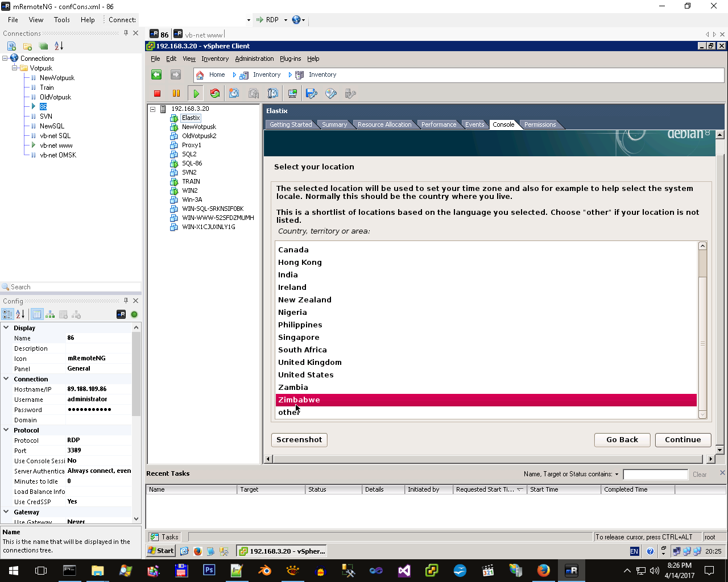Screen dimensions: 728x582
Task: Open the Snapshot Manager icon
Action: [x=273, y=94]
